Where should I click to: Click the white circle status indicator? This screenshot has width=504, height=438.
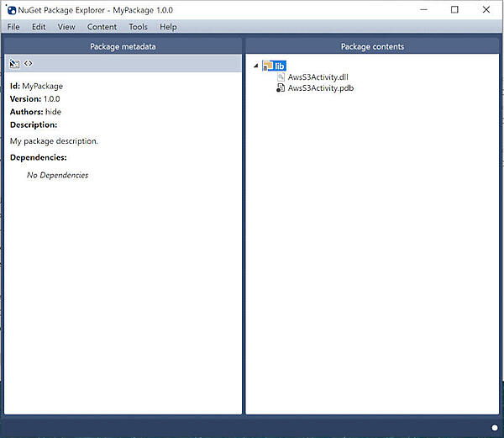click(495, 427)
